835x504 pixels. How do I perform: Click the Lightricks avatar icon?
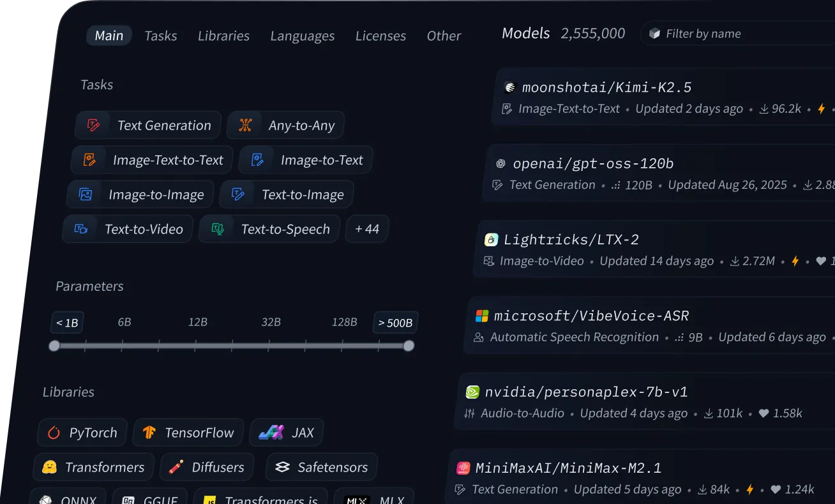(491, 240)
